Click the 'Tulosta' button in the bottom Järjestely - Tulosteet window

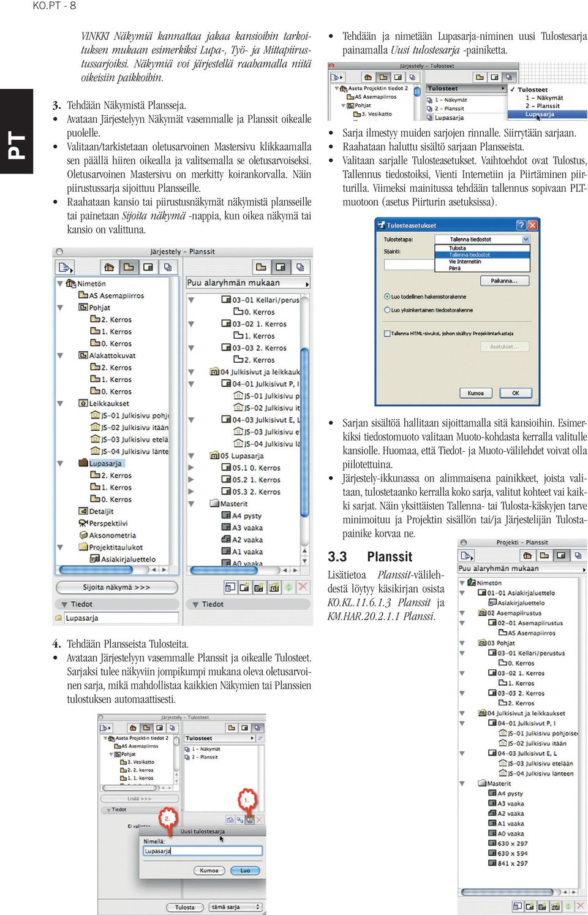[x=185, y=907]
